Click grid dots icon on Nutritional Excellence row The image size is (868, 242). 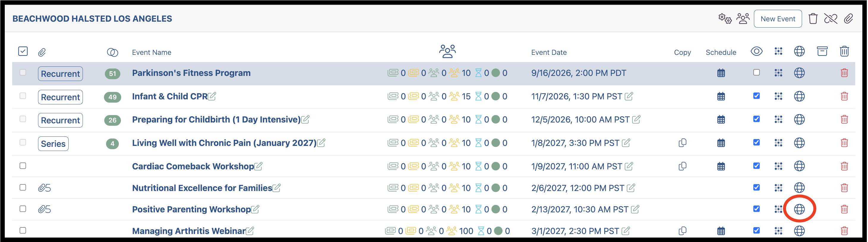[778, 187]
